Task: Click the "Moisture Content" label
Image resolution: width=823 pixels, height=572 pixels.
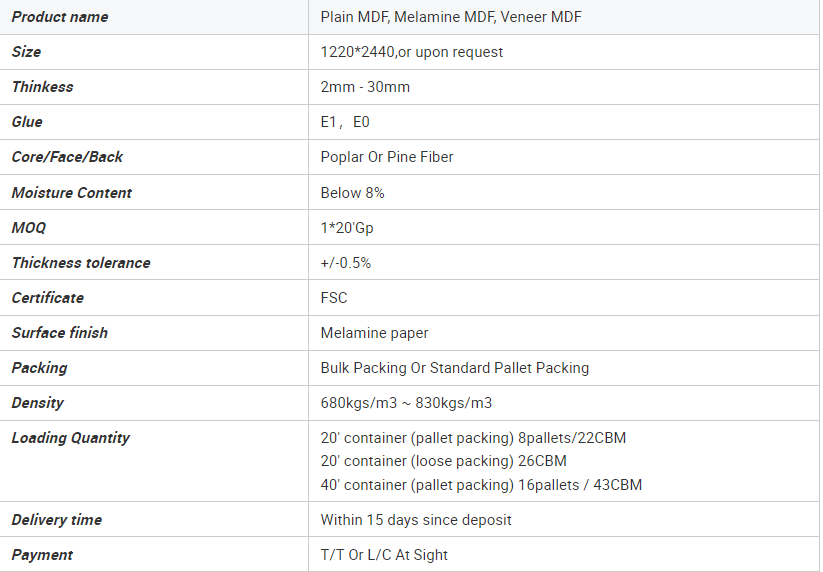Action: coord(72,193)
